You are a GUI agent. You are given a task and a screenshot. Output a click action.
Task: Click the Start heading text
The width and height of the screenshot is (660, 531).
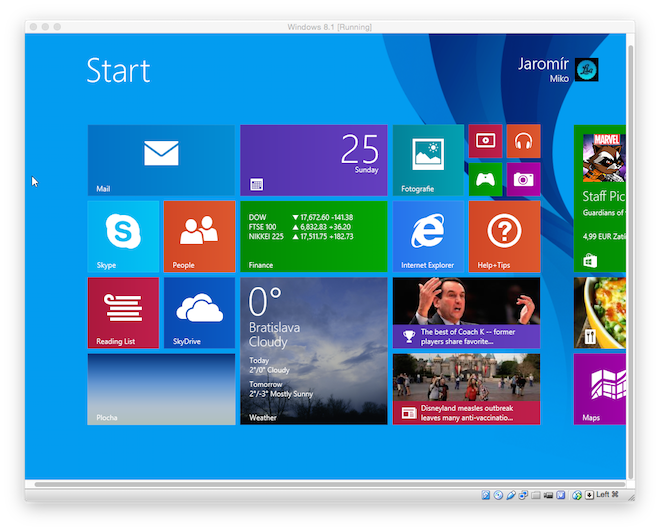(118, 71)
